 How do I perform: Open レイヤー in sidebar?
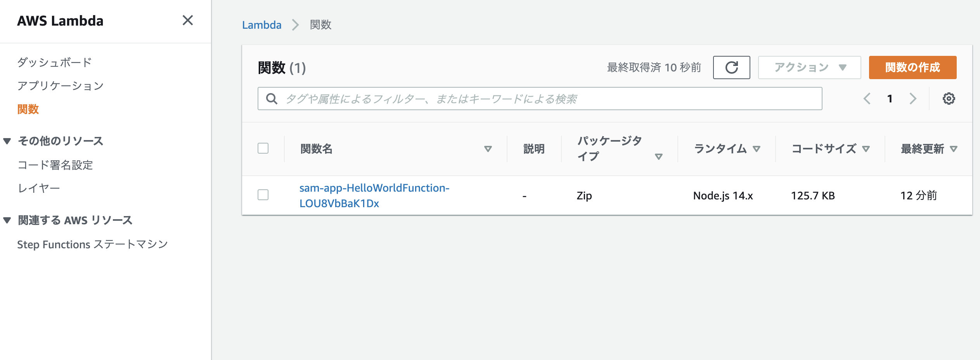pos(39,189)
